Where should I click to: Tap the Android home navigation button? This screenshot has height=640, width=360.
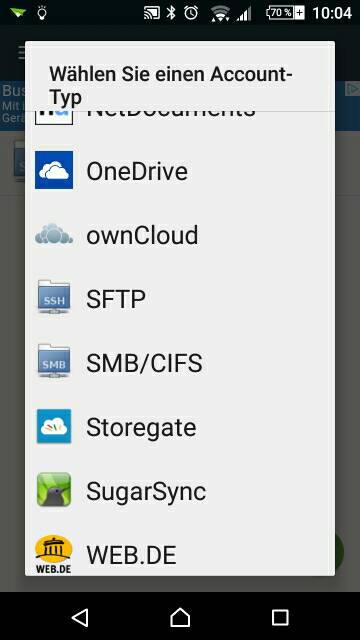[180, 617]
